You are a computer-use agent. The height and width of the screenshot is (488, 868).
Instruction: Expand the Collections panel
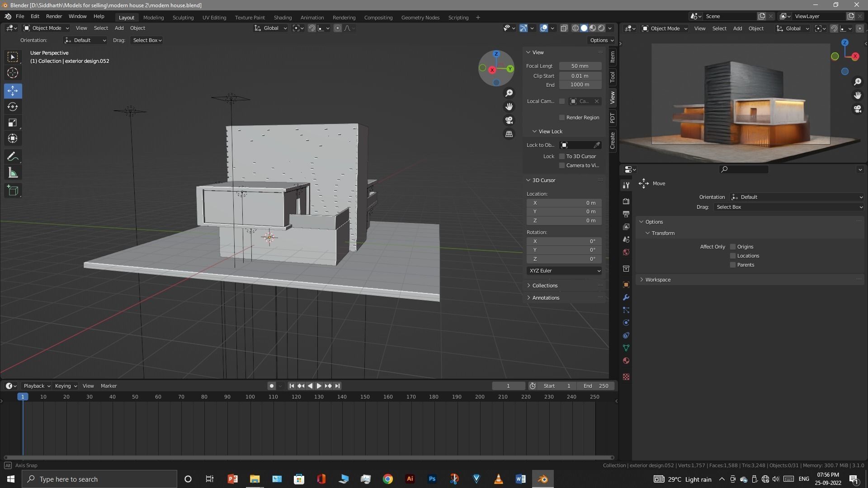[545, 286]
